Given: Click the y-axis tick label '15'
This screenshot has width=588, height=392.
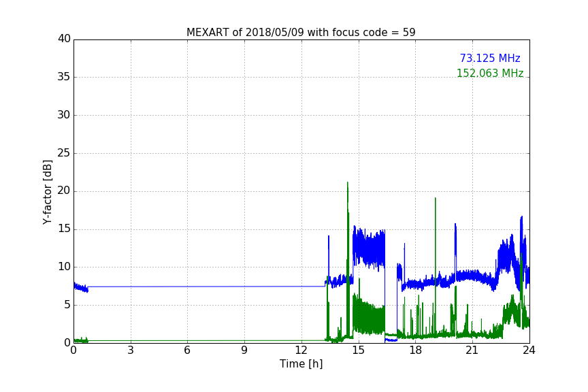Looking at the screenshot, I should 64,229.
